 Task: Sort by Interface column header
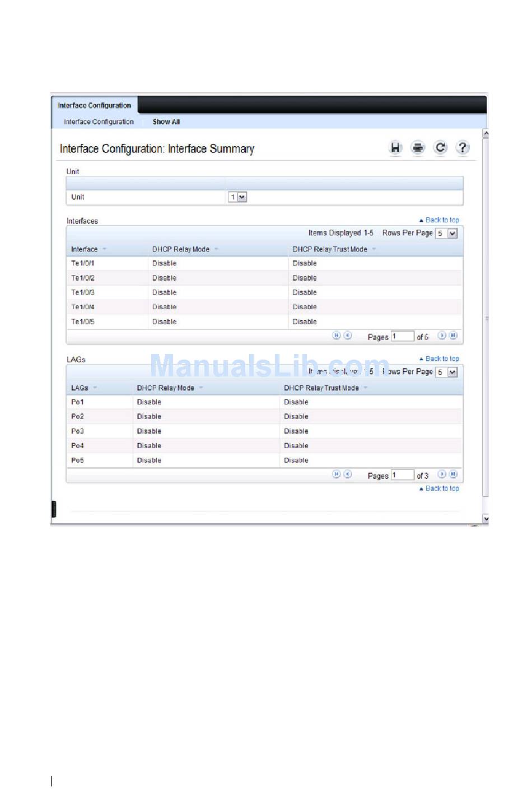[85, 249]
